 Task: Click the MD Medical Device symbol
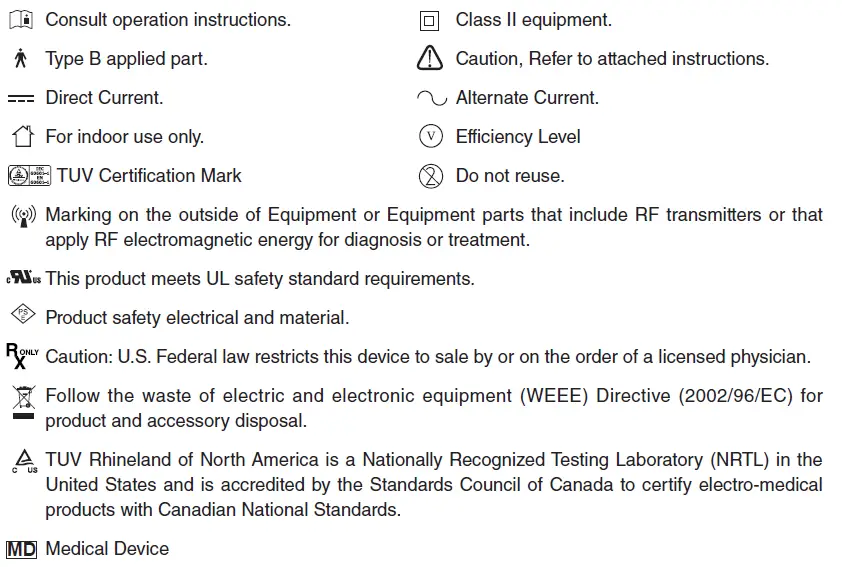point(22,549)
